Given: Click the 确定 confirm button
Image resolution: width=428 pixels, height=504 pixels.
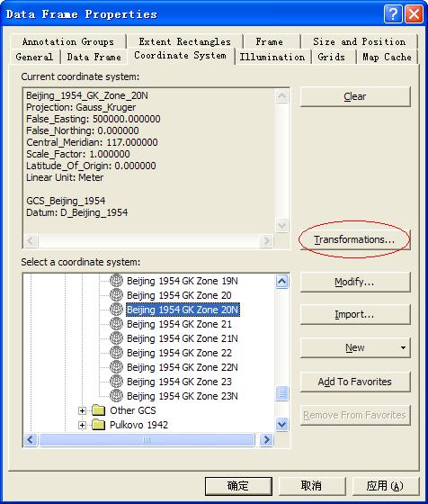Looking at the screenshot, I should point(238,486).
